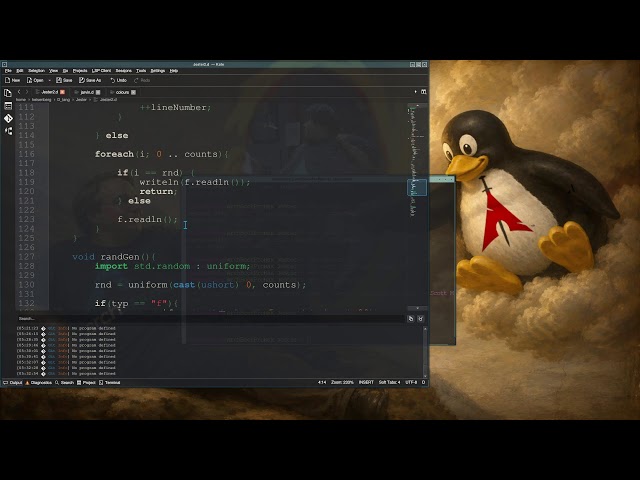Viewport: 640px width, 480px height.
Task: Switch to the jarvis.d tab
Action: click(87, 92)
